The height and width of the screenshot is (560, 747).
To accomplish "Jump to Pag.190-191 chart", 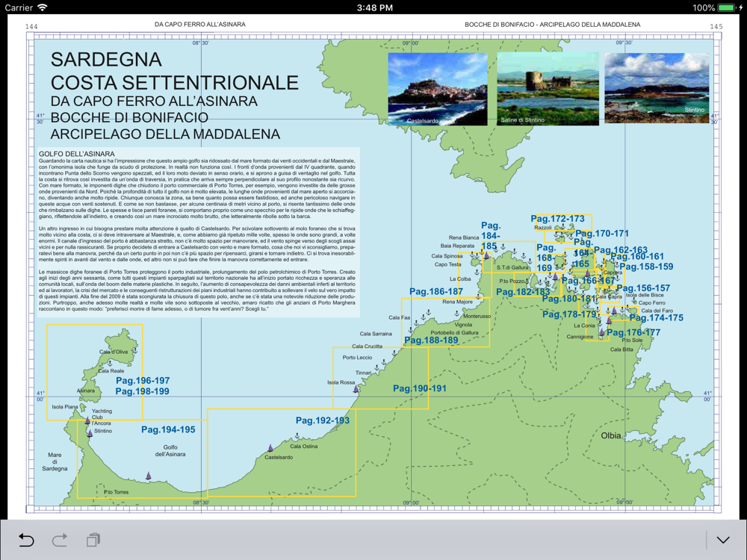I will point(420,388).
